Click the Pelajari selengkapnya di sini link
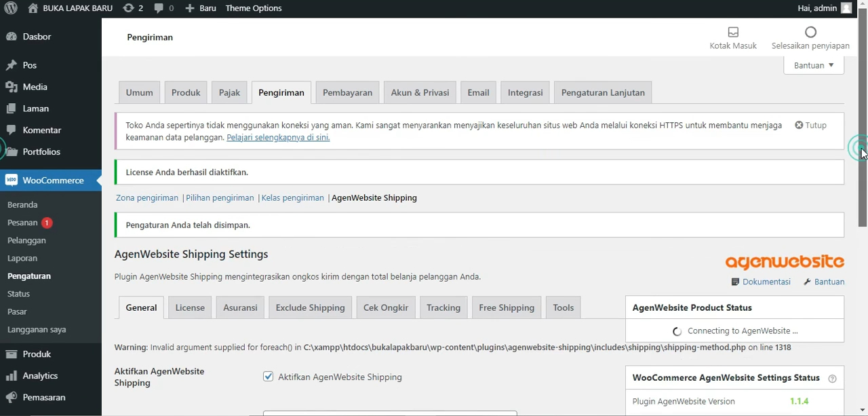Image resolution: width=868 pixels, height=416 pixels. point(277,136)
